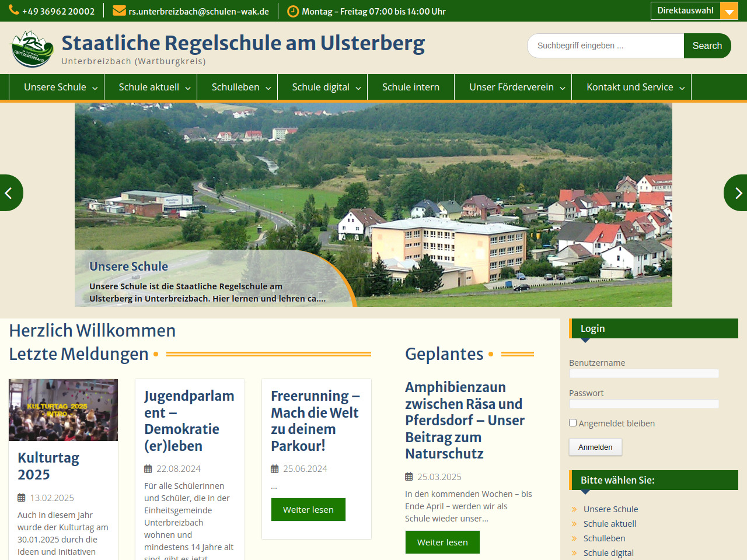Screen dimensions: 747x560
Task: Advance slider with right arrow
Action: 737,193
